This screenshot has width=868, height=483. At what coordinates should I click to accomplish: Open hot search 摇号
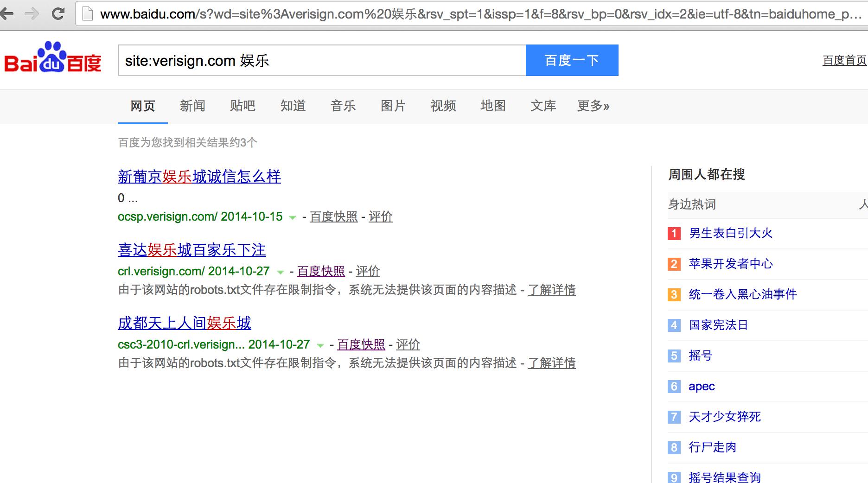click(701, 356)
